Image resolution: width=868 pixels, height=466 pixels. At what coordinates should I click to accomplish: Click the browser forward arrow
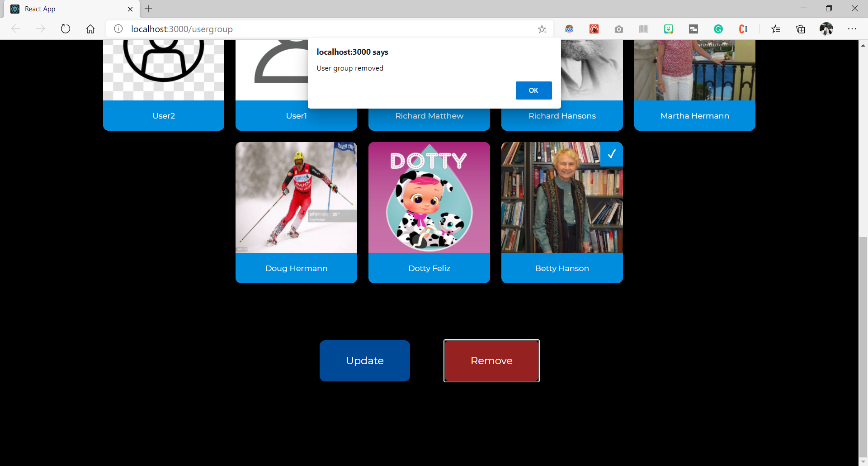pyautogui.click(x=41, y=29)
